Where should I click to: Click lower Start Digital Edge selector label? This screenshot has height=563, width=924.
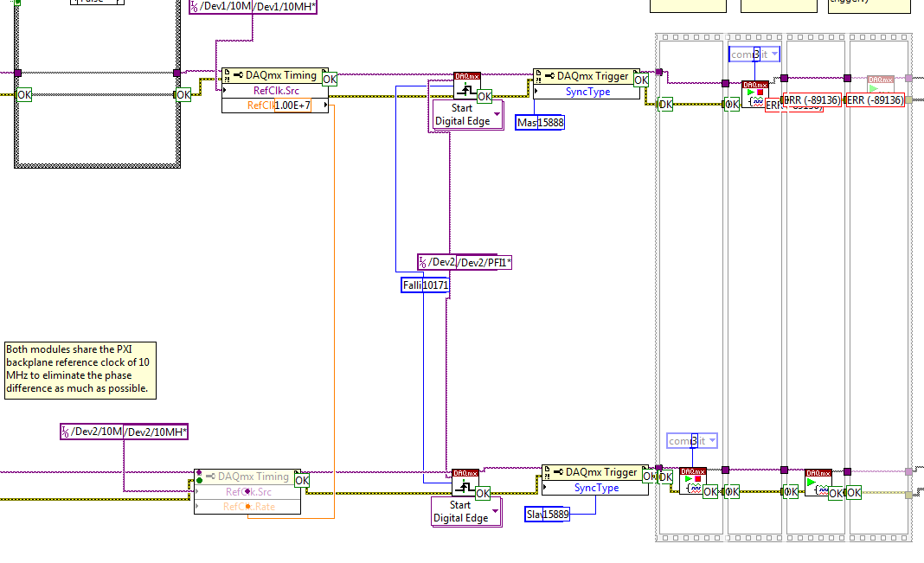coord(461,512)
